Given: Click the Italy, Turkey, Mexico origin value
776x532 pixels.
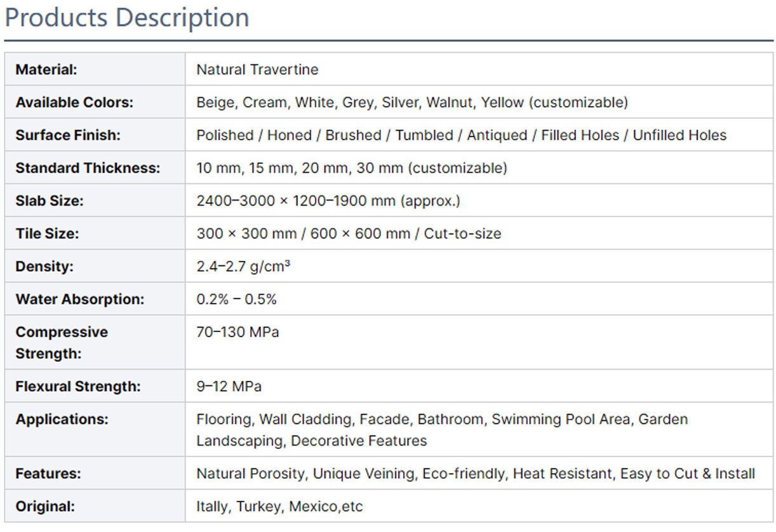Looking at the screenshot, I should point(279,507).
